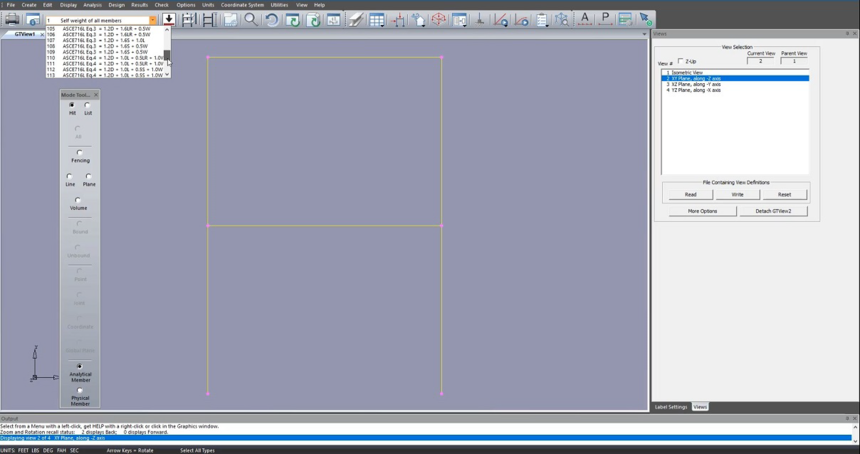Screen dimensions: 860x454
Task: Switch to the Label Settings tab
Action: click(x=671, y=407)
